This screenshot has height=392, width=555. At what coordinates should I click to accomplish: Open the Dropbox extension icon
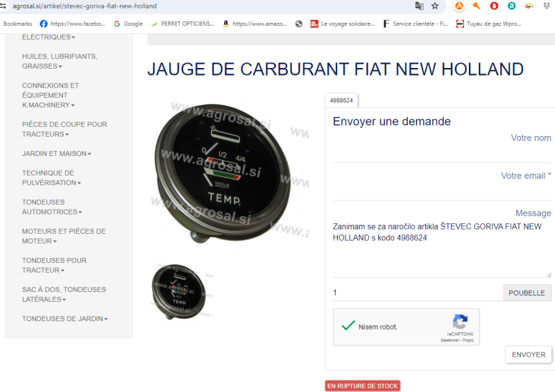click(x=547, y=6)
